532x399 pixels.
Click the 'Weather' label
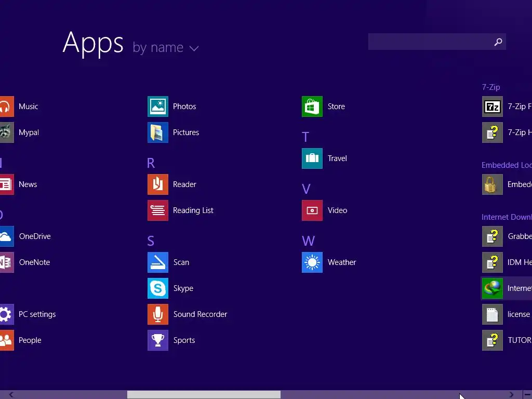pyautogui.click(x=342, y=262)
